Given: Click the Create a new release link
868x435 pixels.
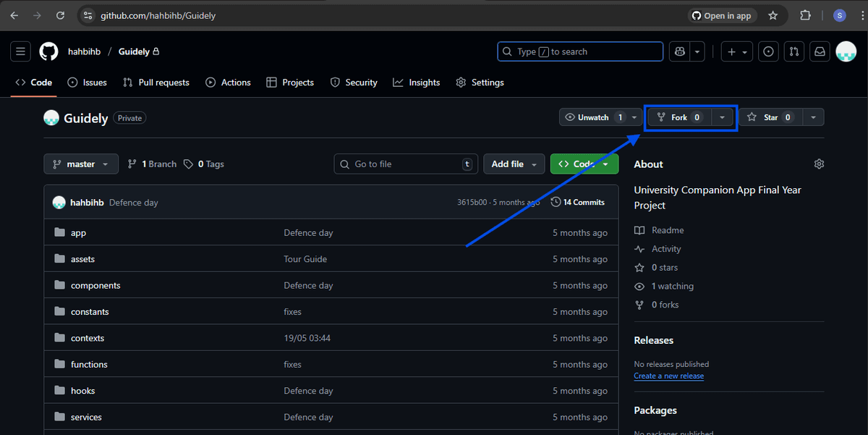Looking at the screenshot, I should (668, 376).
